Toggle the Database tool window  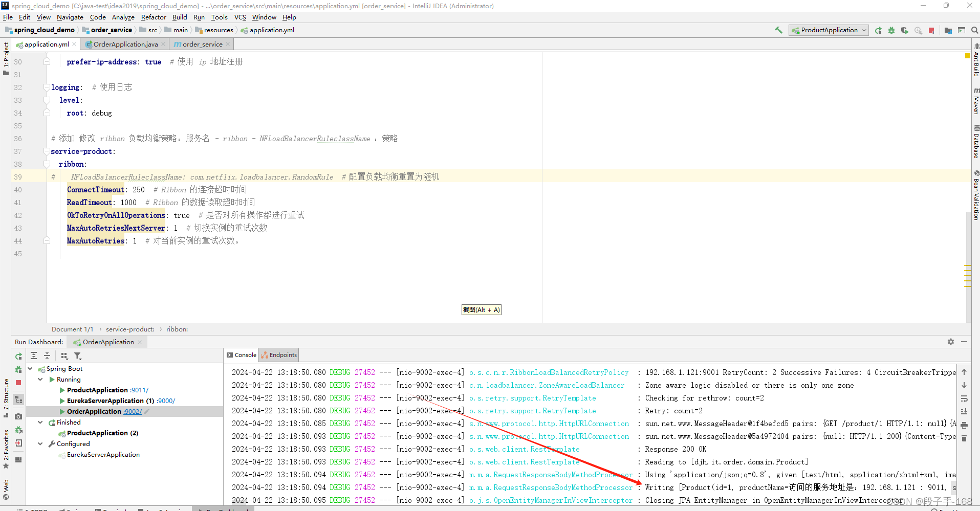pyautogui.click(x=976, y=141)
